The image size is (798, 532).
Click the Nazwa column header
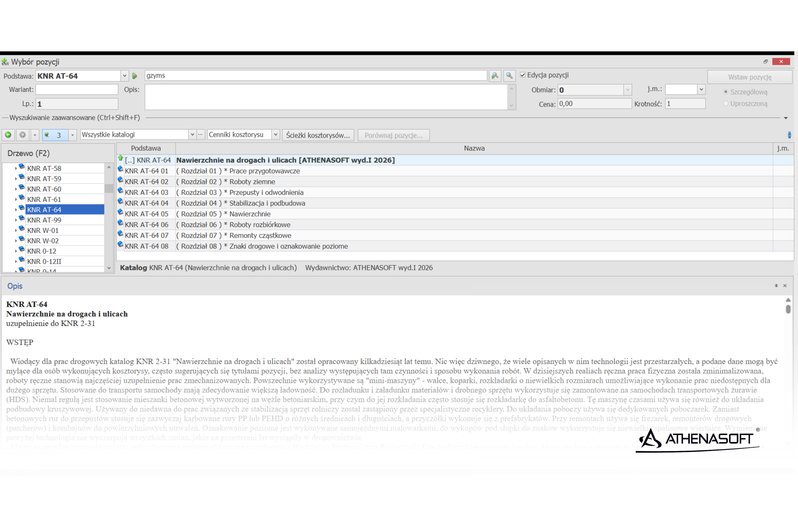[x=474, y=148]
